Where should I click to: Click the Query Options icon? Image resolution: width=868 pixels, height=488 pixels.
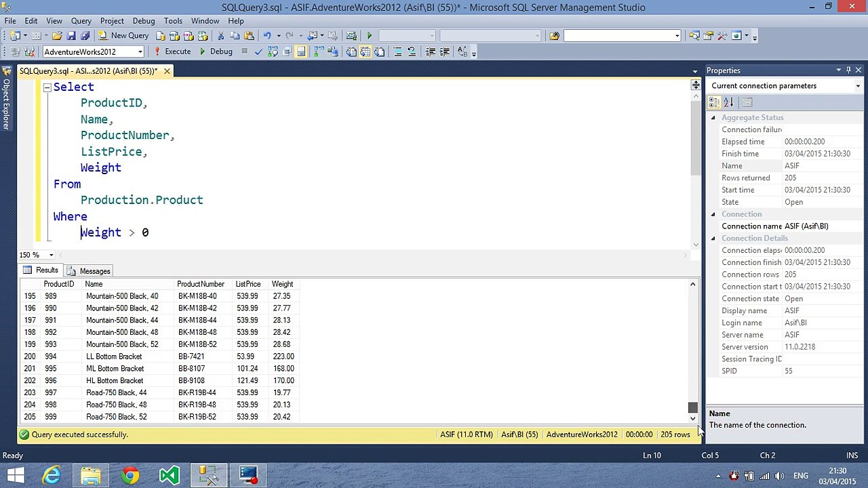coord(287,52)
